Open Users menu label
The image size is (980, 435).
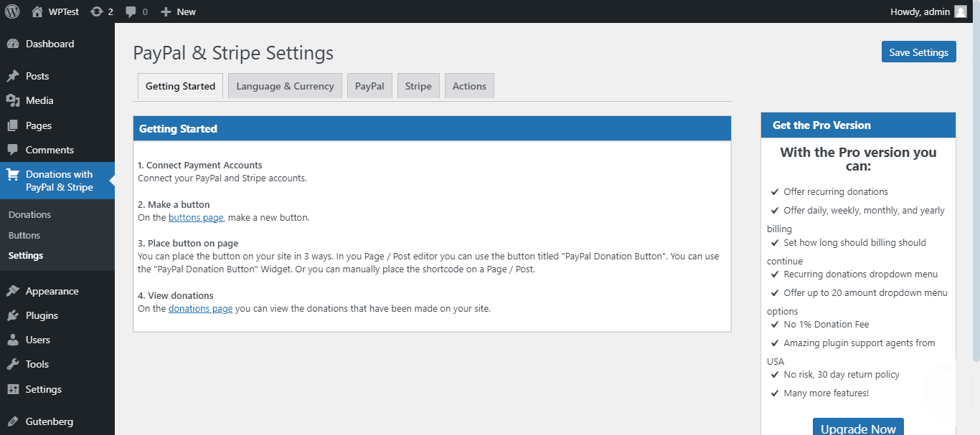[38, 340]
